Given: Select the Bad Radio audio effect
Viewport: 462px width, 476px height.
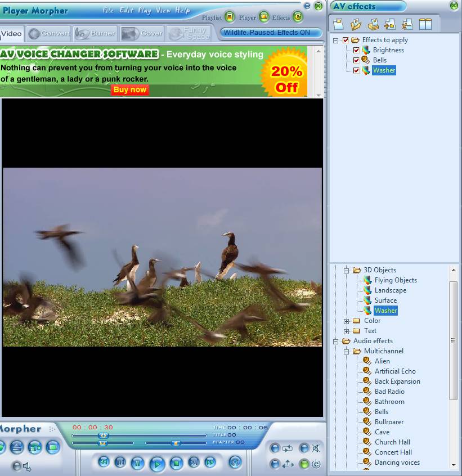Looking at the screenshot, I should tap(389, 392).
